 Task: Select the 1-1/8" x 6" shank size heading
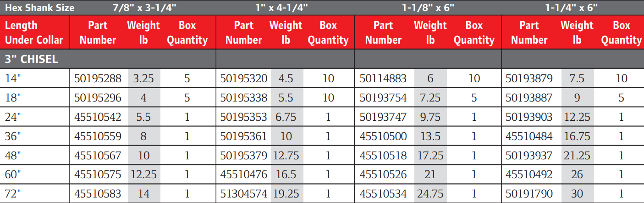[x=428, y=8]
